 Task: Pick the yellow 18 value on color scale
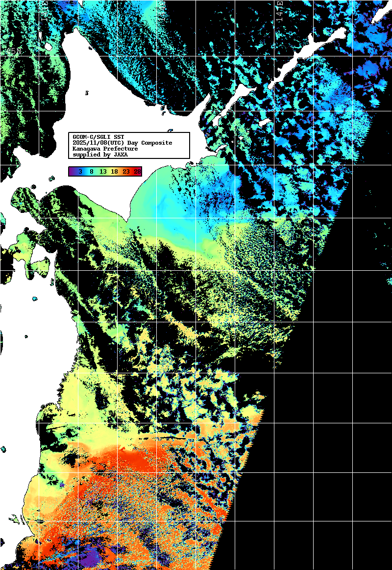[115, 172]
